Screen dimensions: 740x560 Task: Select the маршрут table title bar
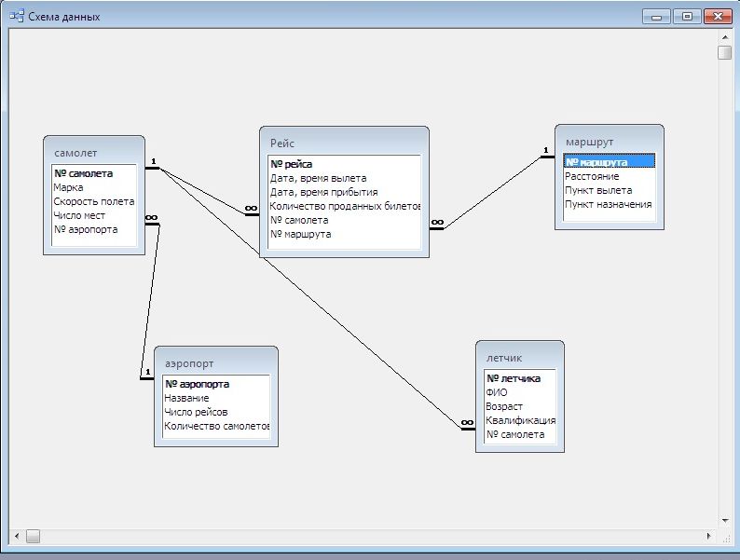[x=610, y=142]
